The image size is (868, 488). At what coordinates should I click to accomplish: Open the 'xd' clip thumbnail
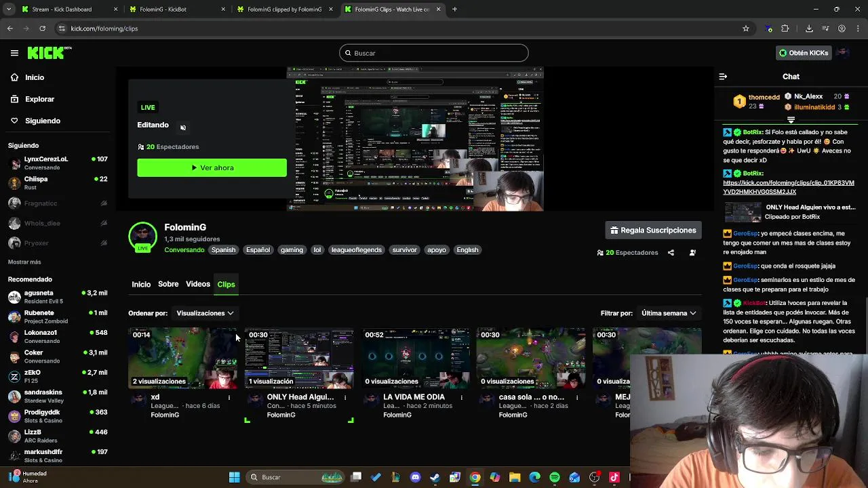(182, 359)
